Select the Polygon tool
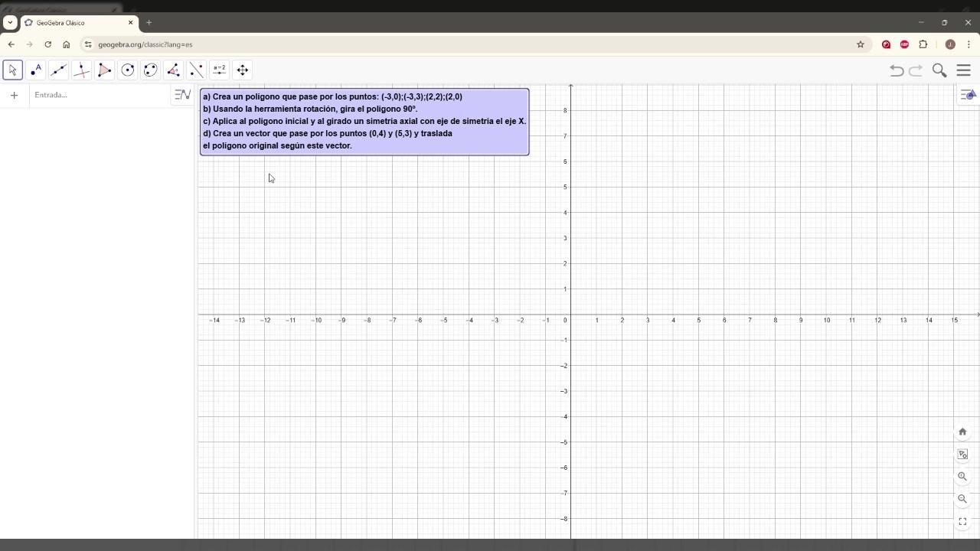 (105, 70)
